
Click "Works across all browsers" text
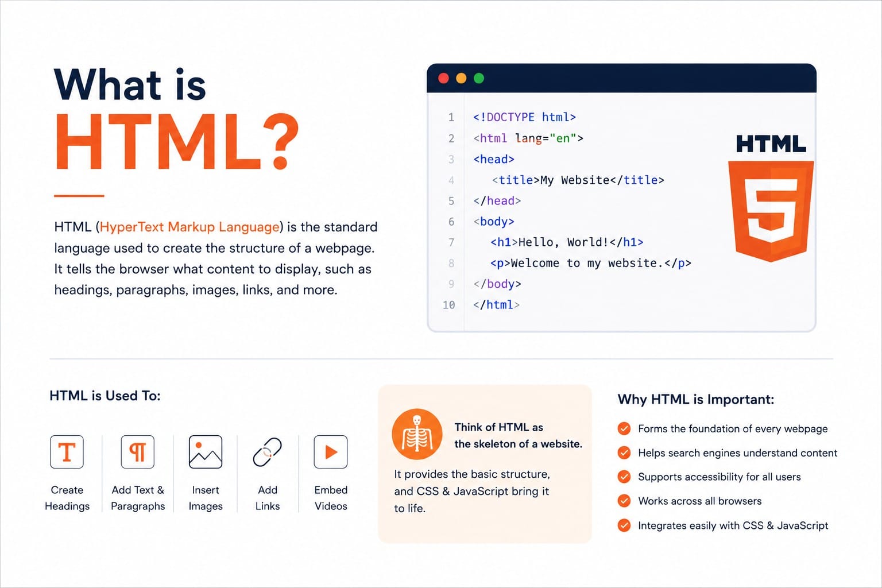[x=699, y=501]
